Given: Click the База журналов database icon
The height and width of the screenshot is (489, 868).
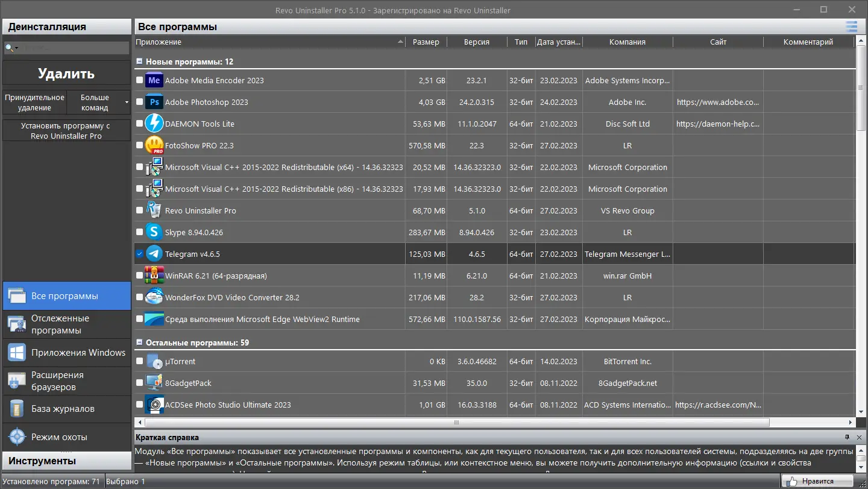Looking at the screenshot, I should pos(16,408).
